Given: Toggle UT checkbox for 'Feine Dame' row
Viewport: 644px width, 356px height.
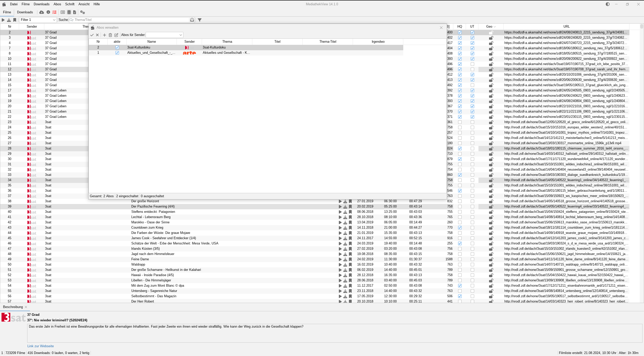Looking at the screenshot, I should (472, 259).
